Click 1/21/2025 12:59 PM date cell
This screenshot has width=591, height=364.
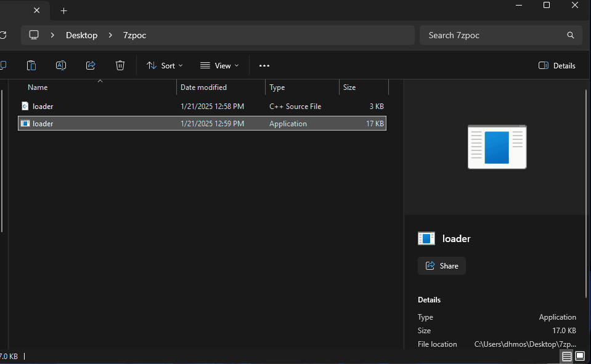(x=212, y=123)
